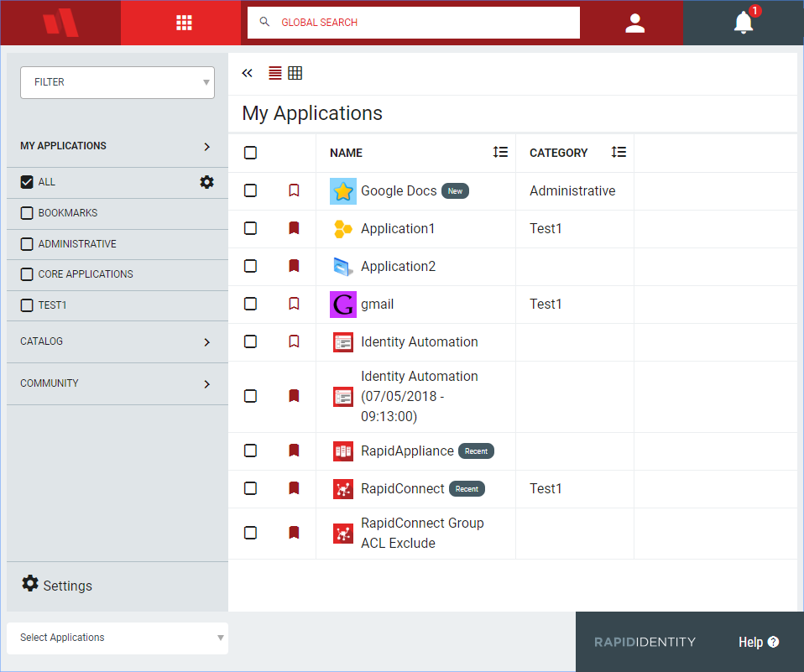Viewport: 804px width, 672px height.
Task: Open the notifications bell icon
Action: tap(743, 23)
